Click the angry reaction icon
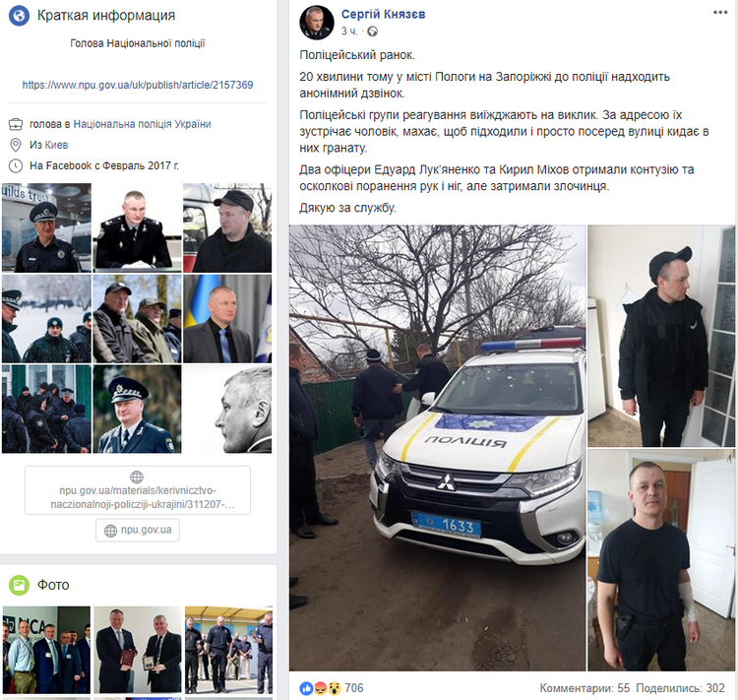The width and height of the screenshot is (738, 700). tap(320, 689)
